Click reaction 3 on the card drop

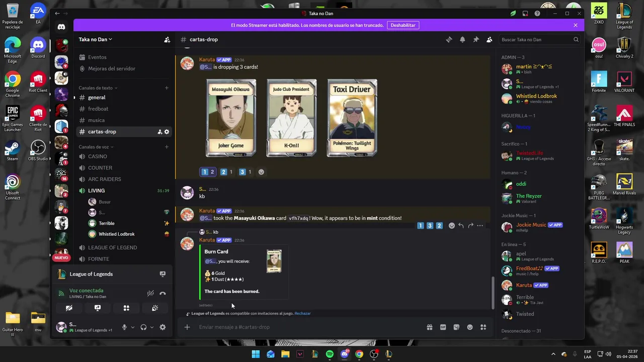tap(246, 172)
